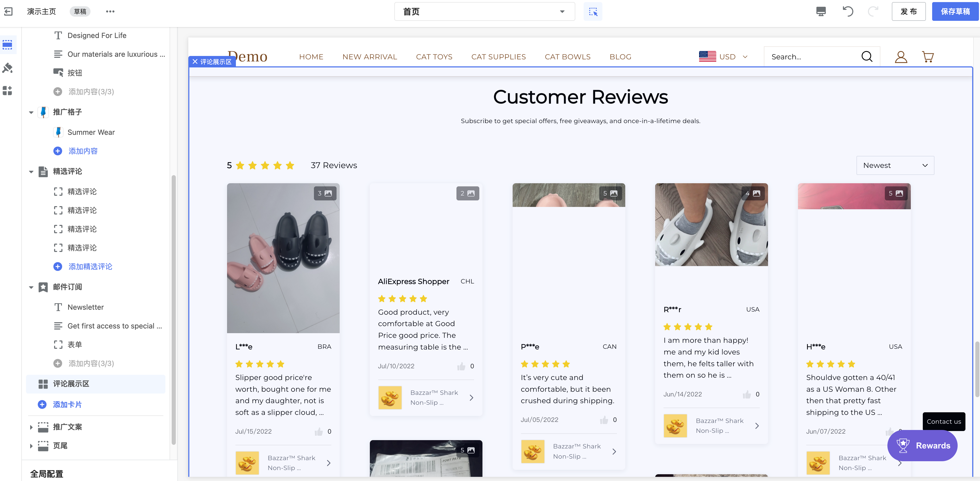The image size is (980, 481).
Task: Click the left panel vertical scrollbar
Action: pyautogui.click(x=173, y=310)
